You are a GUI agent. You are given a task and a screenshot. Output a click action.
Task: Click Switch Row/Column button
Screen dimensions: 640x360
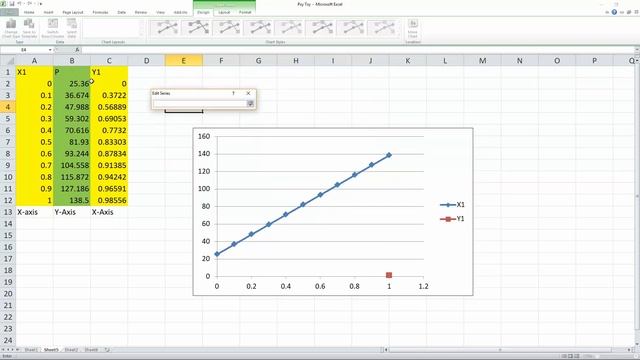[x=53, y=28]
